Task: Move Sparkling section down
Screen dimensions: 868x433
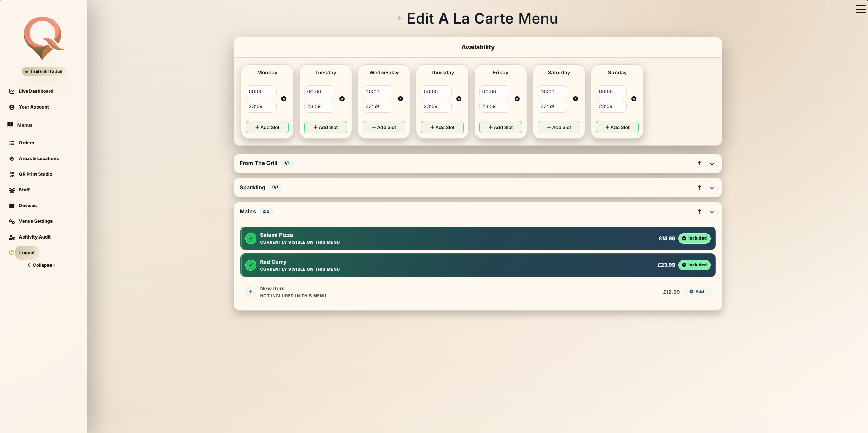Action: [712, 188]
